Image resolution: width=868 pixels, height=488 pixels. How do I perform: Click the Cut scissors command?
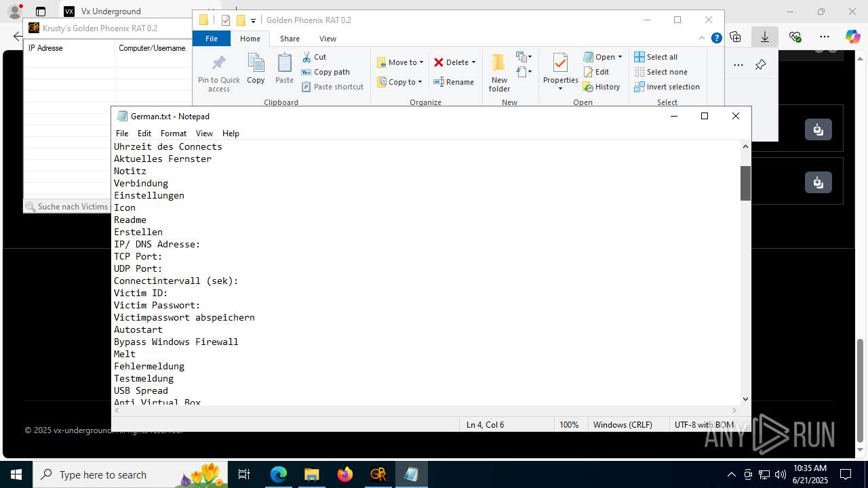coord(314,57)
